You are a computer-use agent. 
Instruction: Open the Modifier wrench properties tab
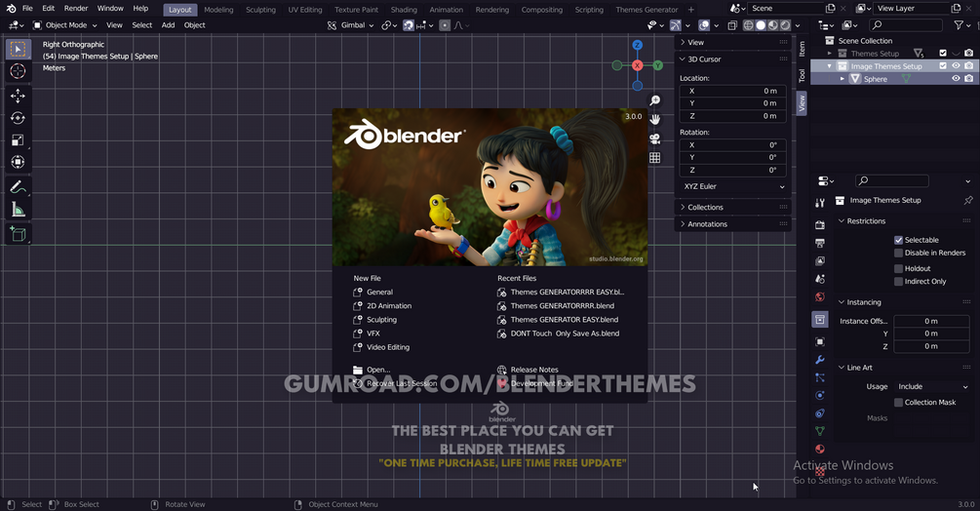[x=819, y=360]
